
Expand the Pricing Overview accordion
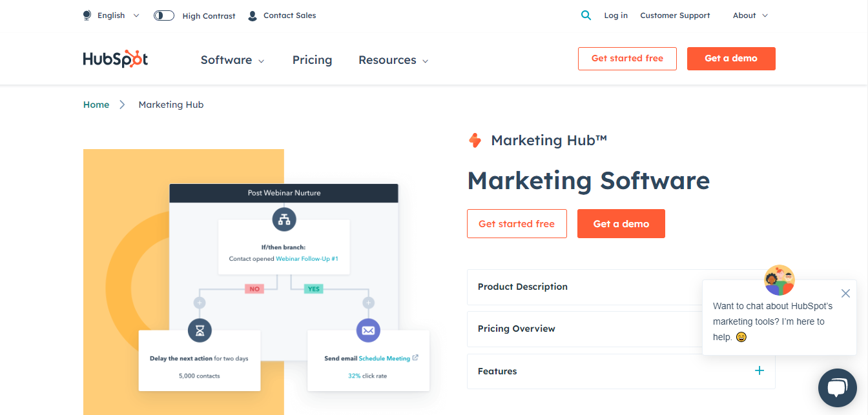pos(621,329)
